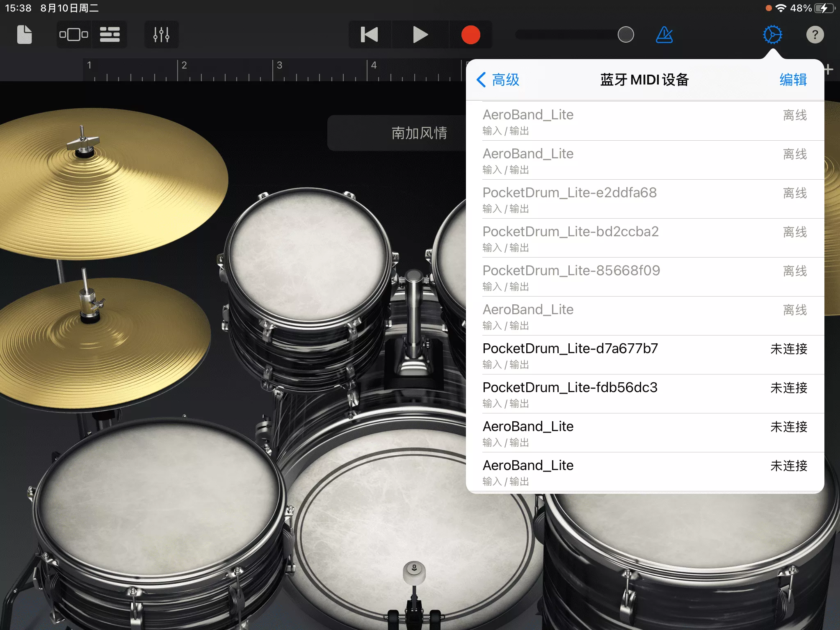The height and width of the screenshot is (630, 840).
Task: Tap the Wi-Fi icon in status bar
Action: tap(781, 8)
